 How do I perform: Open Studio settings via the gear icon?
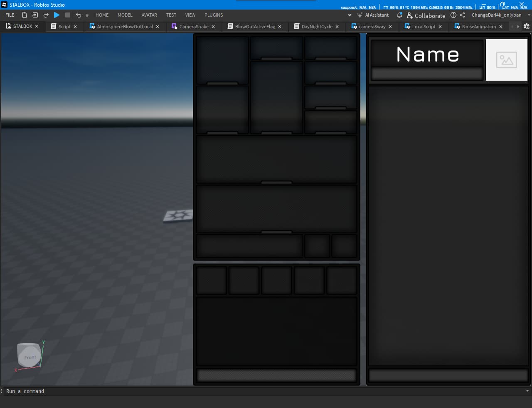[x=527, y=26]
